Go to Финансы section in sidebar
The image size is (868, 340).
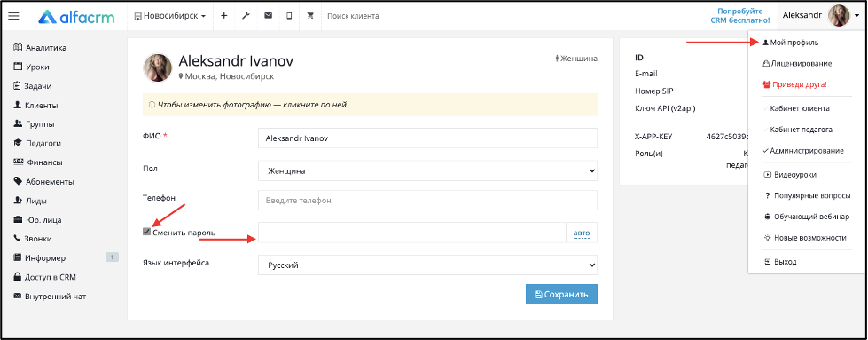37,162
